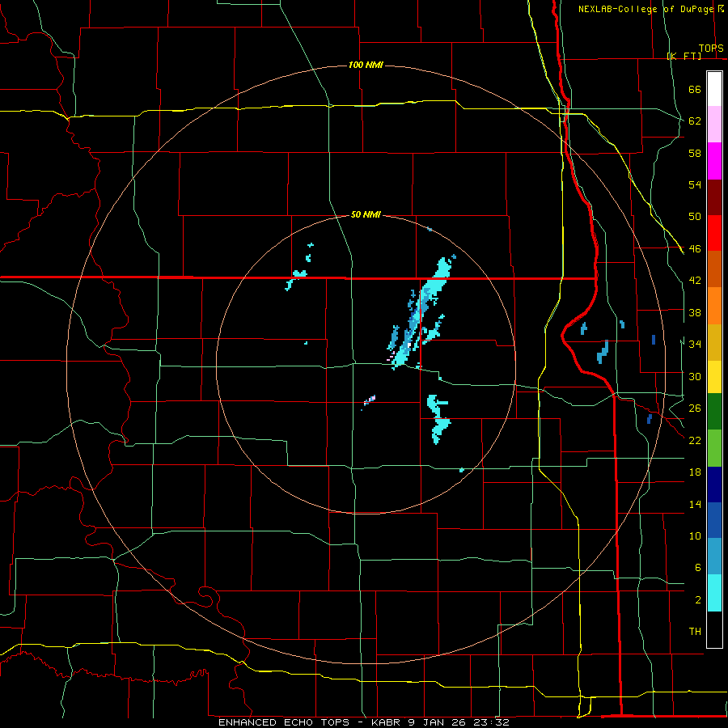Click the 'NEXLAB-College of DuPage' credit text
Screen dimensions: 728x728
(x=646, y=9)
